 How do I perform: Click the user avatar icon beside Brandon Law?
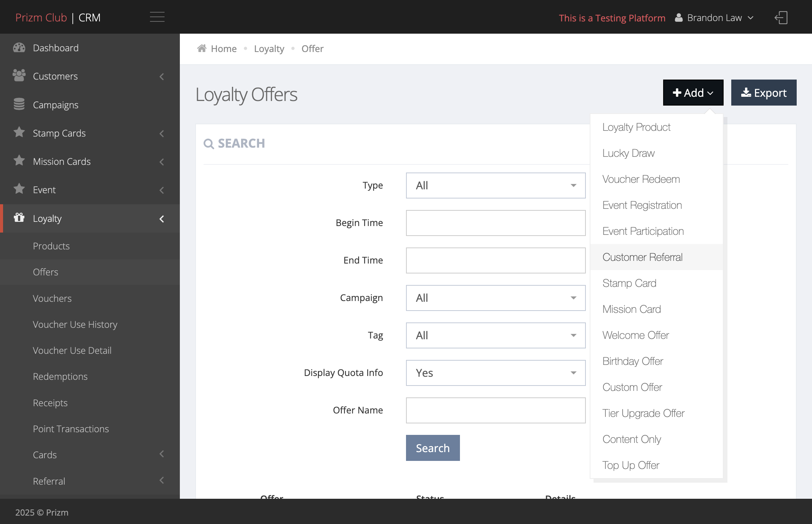[x=678, y=18]
